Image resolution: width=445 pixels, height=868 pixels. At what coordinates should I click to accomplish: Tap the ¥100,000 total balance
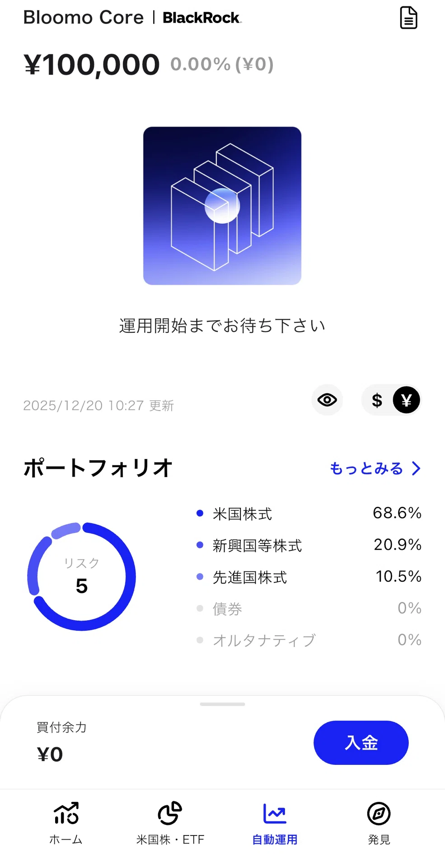click(x=92, y=64)
